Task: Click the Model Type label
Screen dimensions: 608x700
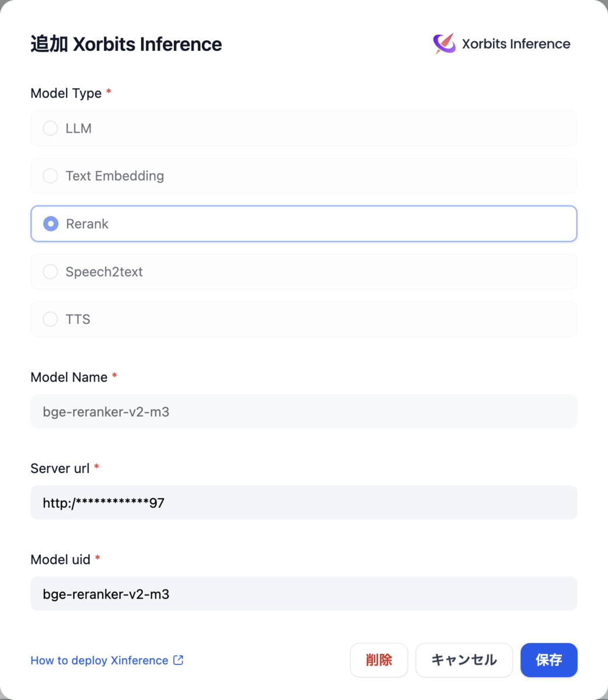Action: pyautogui.click(x=66, y=93)
